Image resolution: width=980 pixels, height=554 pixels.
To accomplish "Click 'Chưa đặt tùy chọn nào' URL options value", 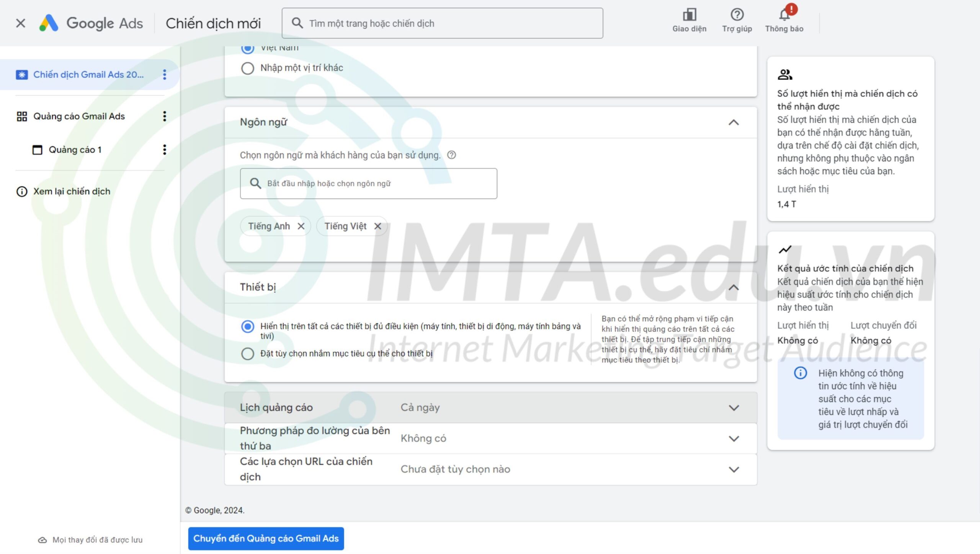I will pos(456,469).
